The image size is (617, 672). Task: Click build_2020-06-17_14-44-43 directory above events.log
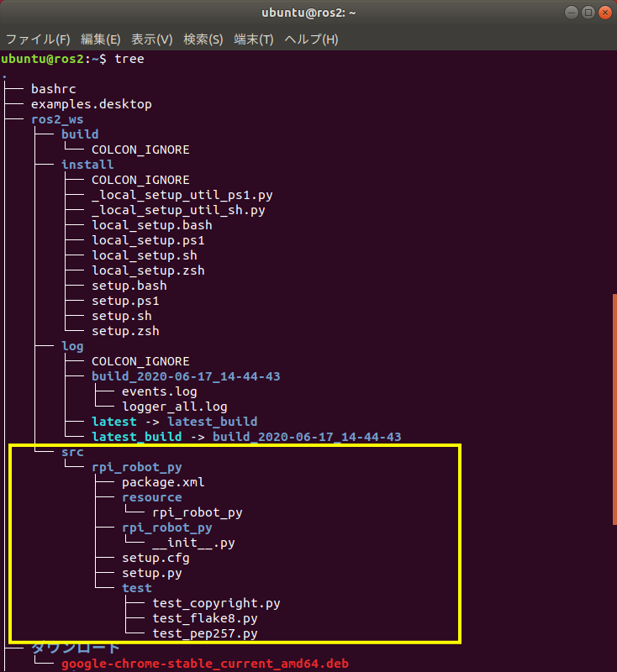click(186, 376)
